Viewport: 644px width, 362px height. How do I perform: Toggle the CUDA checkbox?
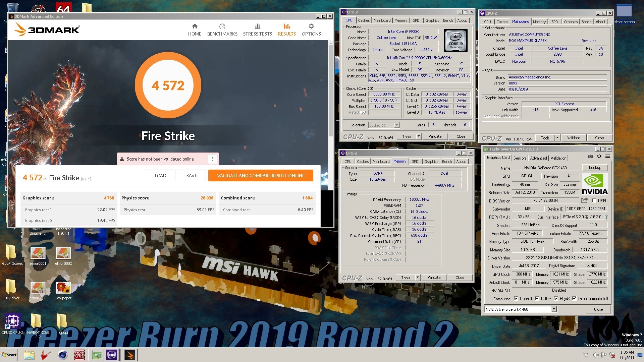[537, 299]
